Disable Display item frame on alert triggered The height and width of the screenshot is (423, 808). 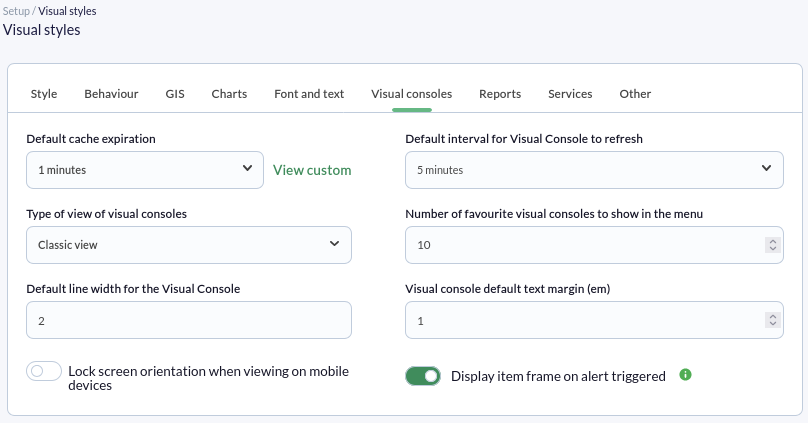[x=423, y=376]
